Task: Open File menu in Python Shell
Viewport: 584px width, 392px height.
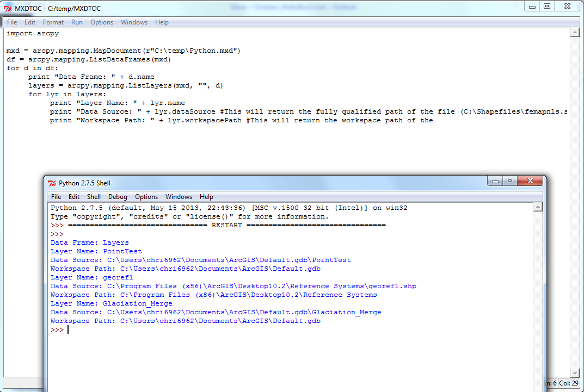Action: click(x=56, y=197)
